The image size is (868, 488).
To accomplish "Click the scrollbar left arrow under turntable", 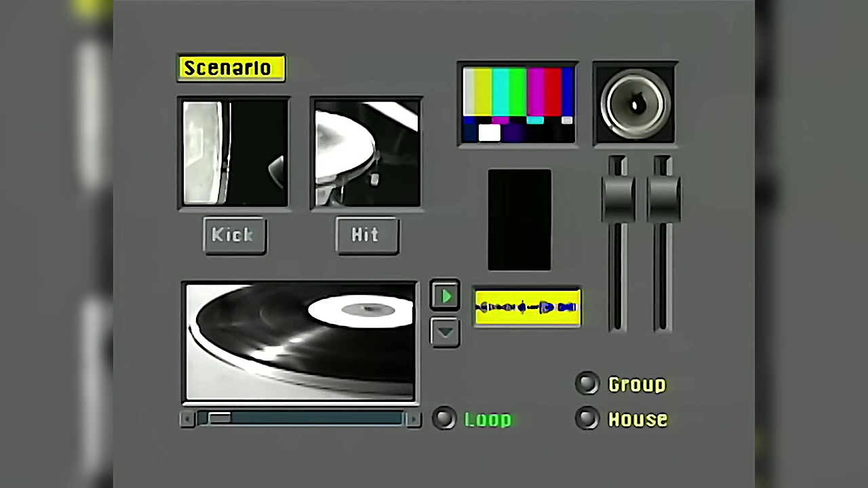I will (x=188, y=419).
